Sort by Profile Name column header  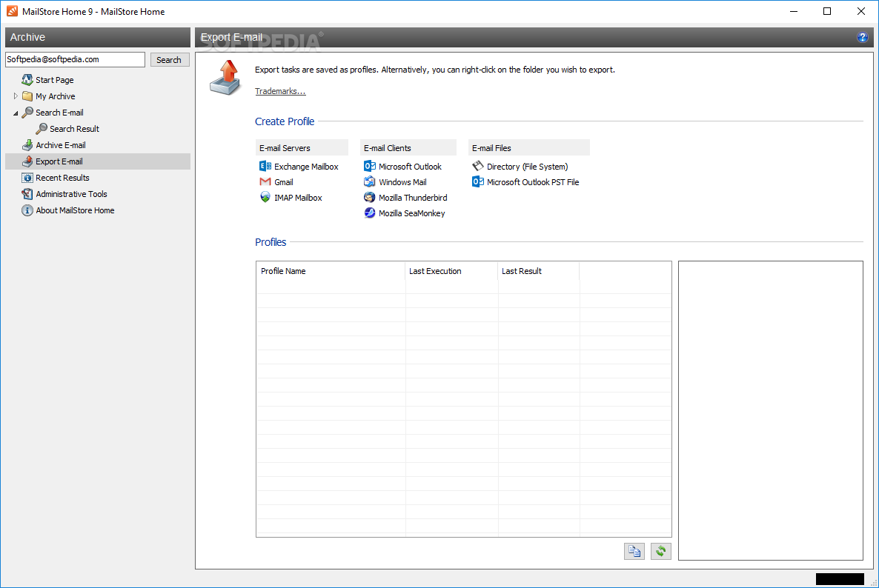pos(331,271)
